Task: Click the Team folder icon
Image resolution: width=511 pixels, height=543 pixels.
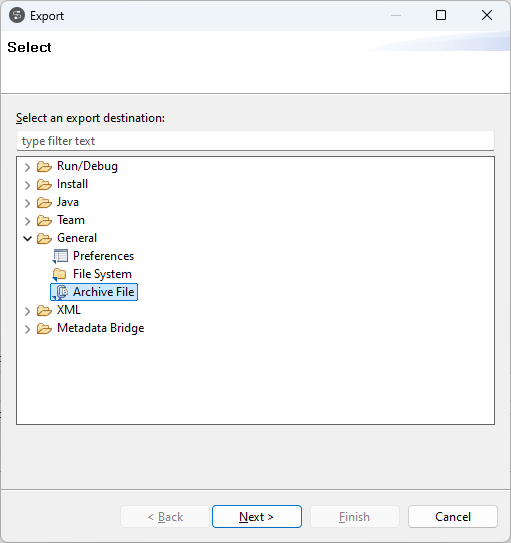Action: coord(44,221)
